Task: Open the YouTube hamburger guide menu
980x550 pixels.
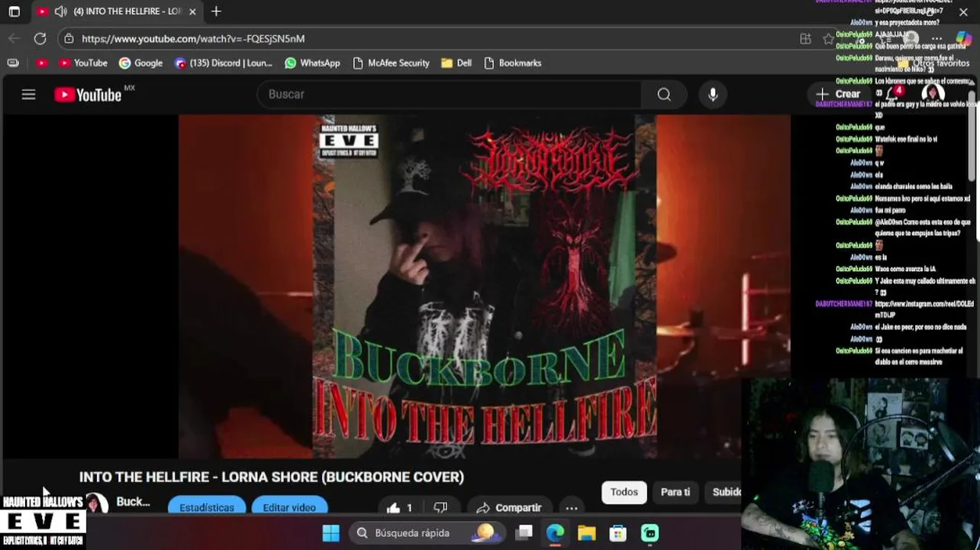Action: point(28,95)
